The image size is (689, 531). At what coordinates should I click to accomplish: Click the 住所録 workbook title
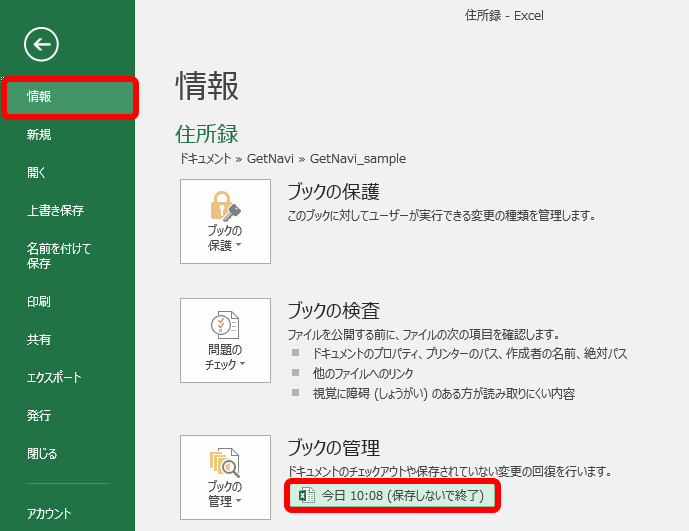[x=207, y=134]
